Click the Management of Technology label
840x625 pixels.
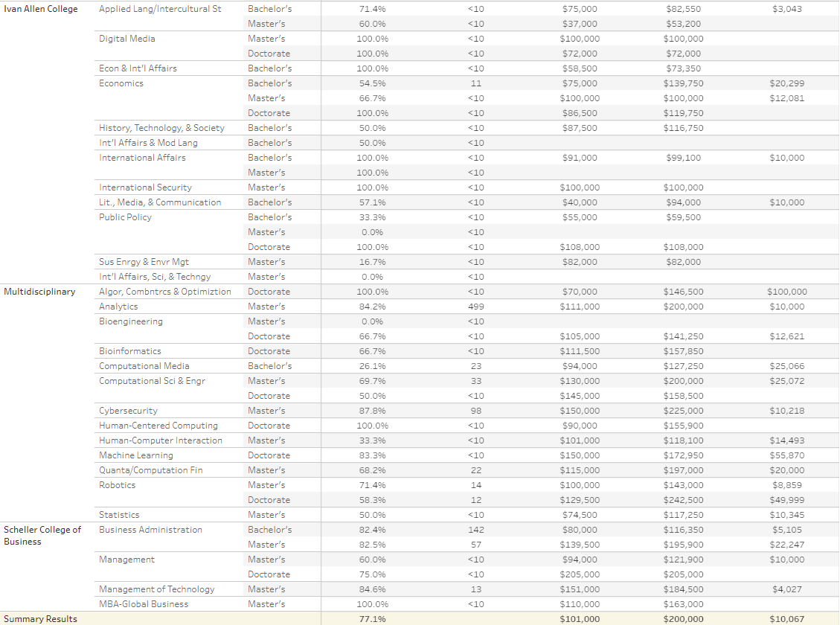(156, 589)
